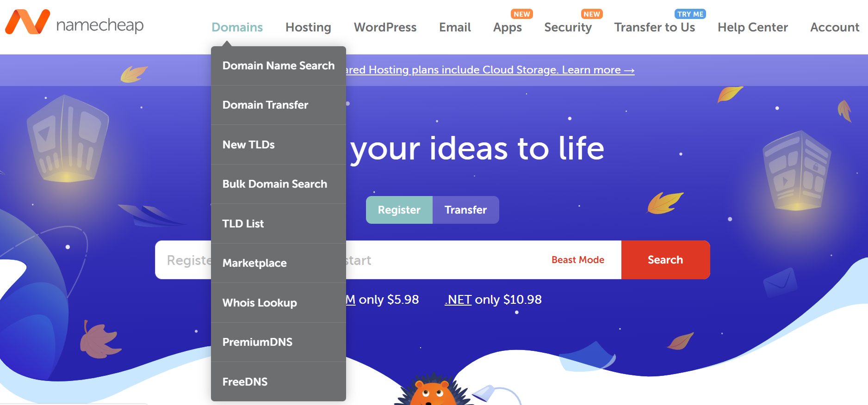Switch to the Transfer tab

click(465, 210)
